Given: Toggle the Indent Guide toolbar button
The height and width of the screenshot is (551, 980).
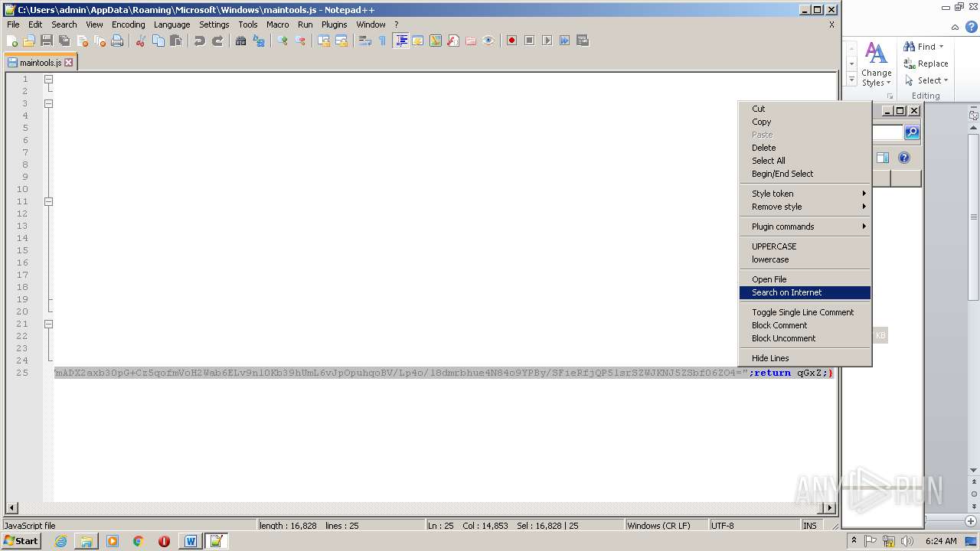Looking at the screenshot, I should point(400,41).
